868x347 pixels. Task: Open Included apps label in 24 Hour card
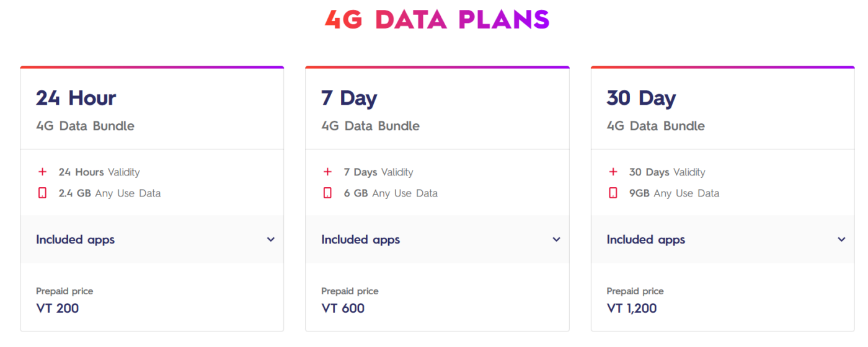76,240
